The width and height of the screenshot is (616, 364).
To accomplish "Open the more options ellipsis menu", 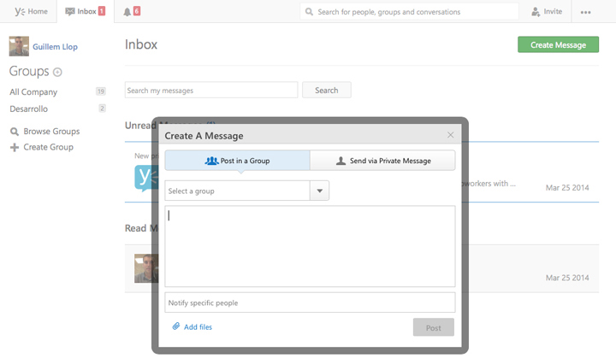I will coord(585,12).
